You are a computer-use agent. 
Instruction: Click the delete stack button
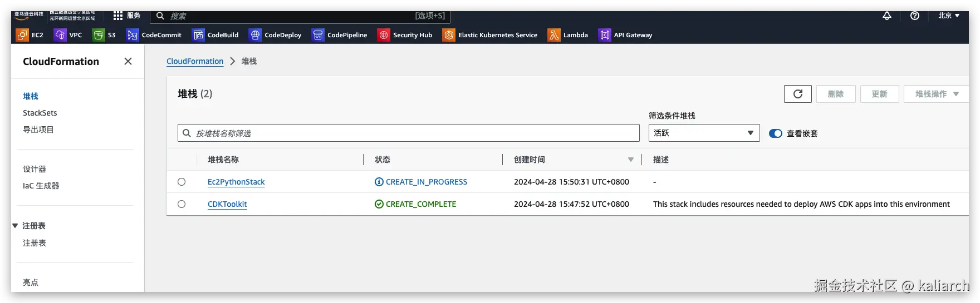pyautogui.click(x=836, y=94)
